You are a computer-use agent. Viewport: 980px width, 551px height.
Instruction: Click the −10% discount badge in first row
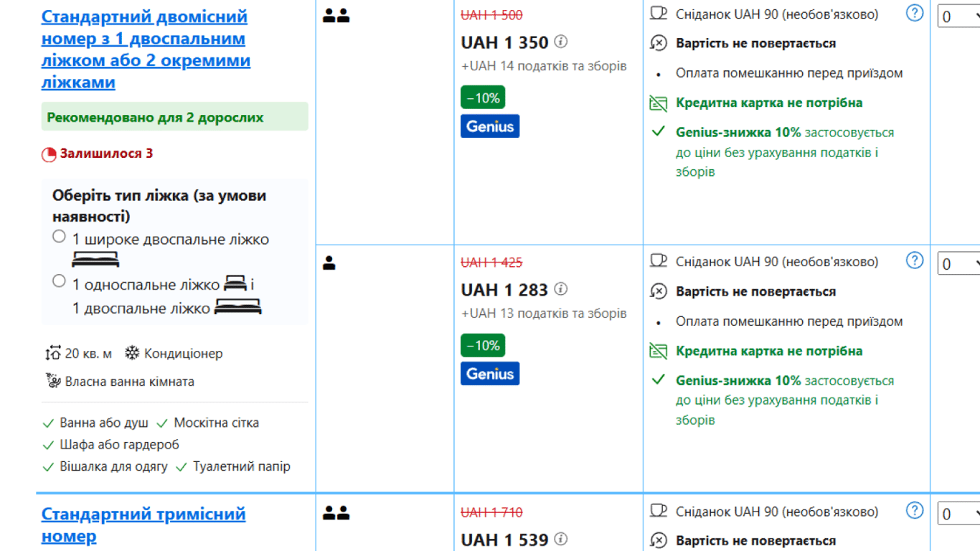click(x=483, y=98)
